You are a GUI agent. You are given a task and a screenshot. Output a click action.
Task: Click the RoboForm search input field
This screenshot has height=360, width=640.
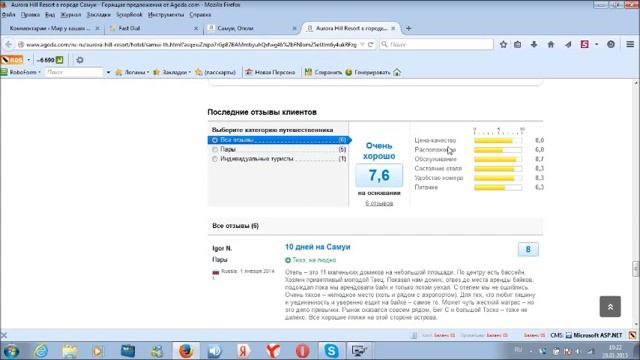click(x=74, y=72)
